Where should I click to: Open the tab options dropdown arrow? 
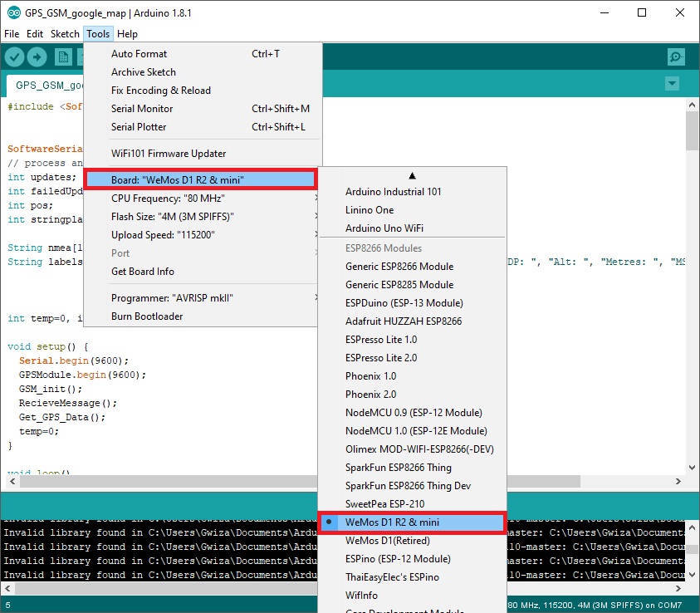pyautogui.click(x=672, y=84)
